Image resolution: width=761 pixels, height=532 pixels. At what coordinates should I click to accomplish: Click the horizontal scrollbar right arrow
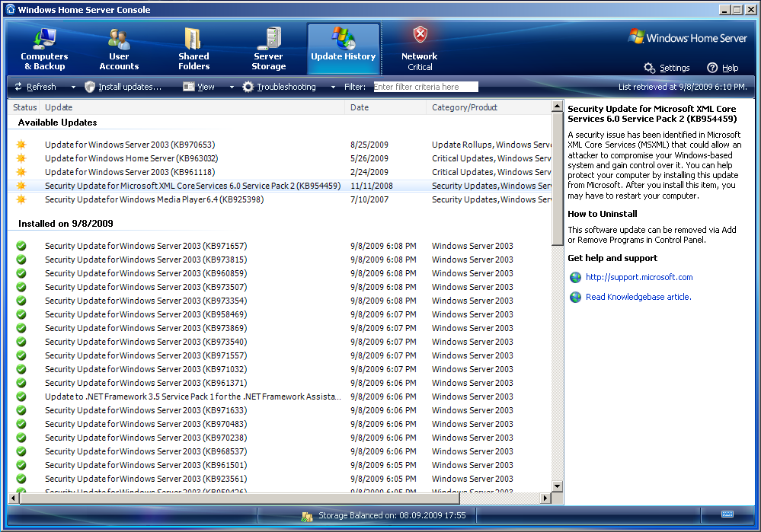tap(545, 498)
